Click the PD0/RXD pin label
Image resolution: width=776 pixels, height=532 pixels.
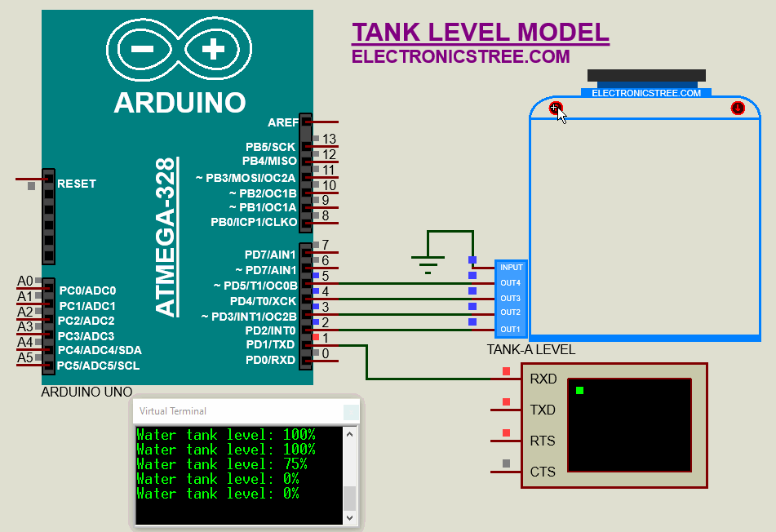click(x=270, y=360)
